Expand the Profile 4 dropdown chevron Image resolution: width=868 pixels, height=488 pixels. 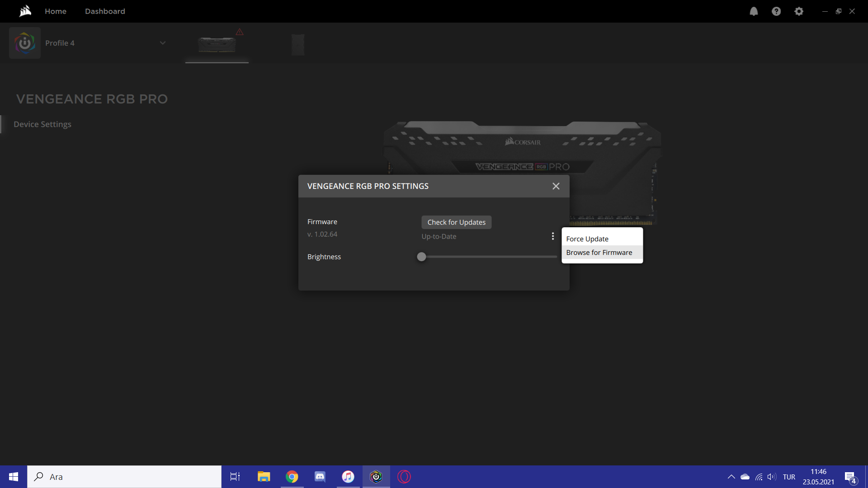(x=163, y=43)
